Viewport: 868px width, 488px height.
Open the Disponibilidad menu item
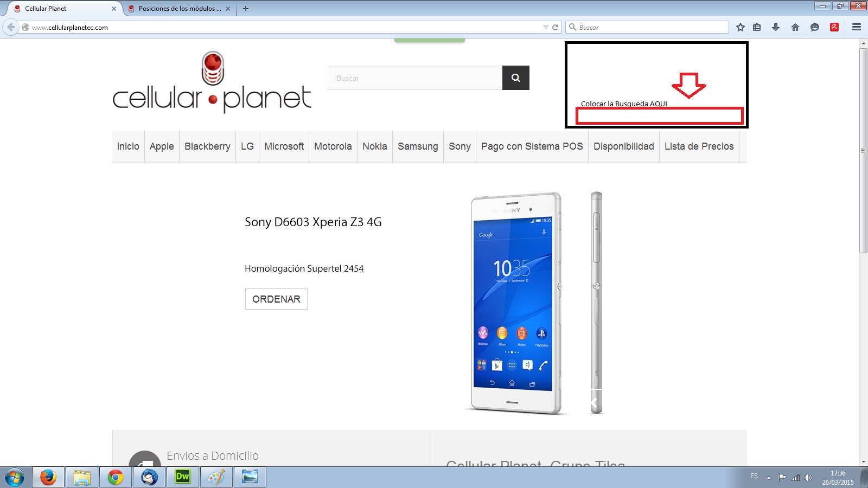tap(624, 146)
